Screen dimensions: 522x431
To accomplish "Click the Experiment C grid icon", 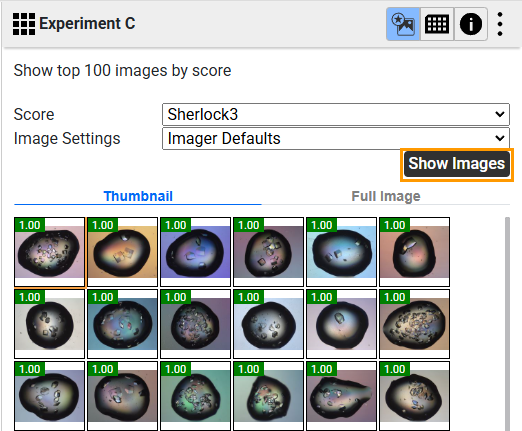I will click(x=24, y=24).
